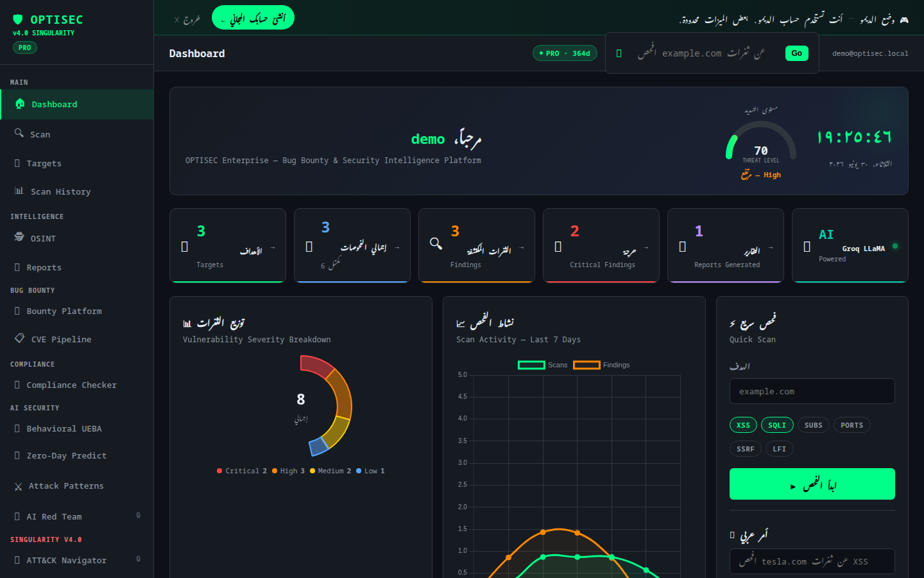Click the Medium legend yellow swatch
The image size is (924, 578).
(312, 471)
